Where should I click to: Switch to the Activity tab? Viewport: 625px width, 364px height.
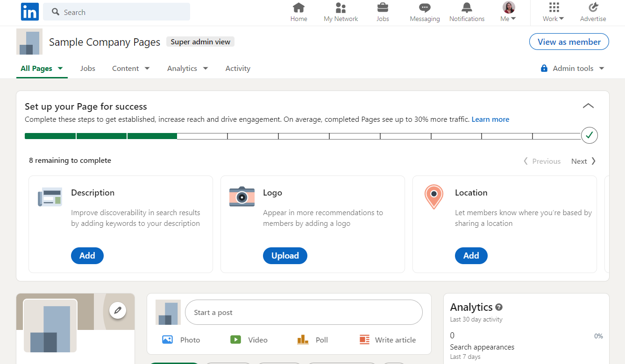[238, 68]
